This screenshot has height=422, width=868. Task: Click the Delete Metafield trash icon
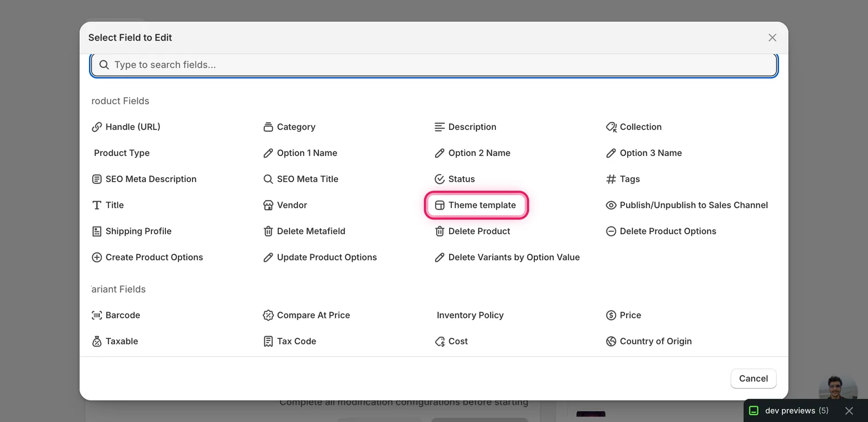268,231
